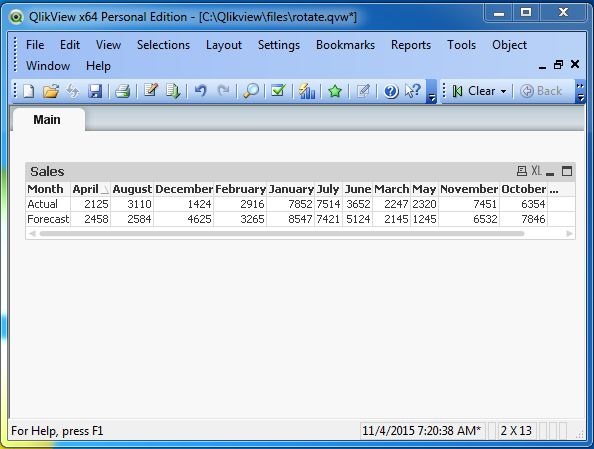Image resolution: width=594 pixels, height=449 pixels.
Task: Restore the inner document window
Action: (x=558, y=65)
